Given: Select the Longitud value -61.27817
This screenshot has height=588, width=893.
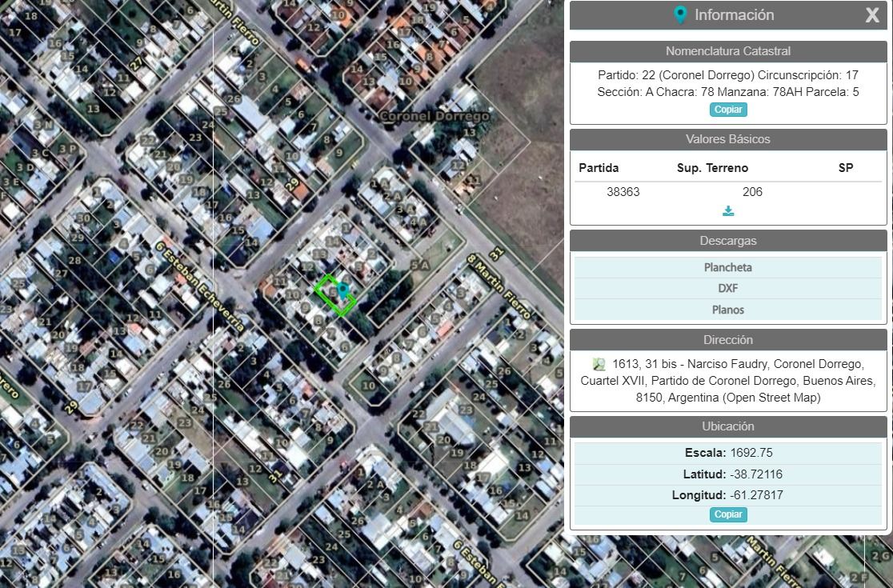Looking at the screenshot, I should click(x=756, y=495).
